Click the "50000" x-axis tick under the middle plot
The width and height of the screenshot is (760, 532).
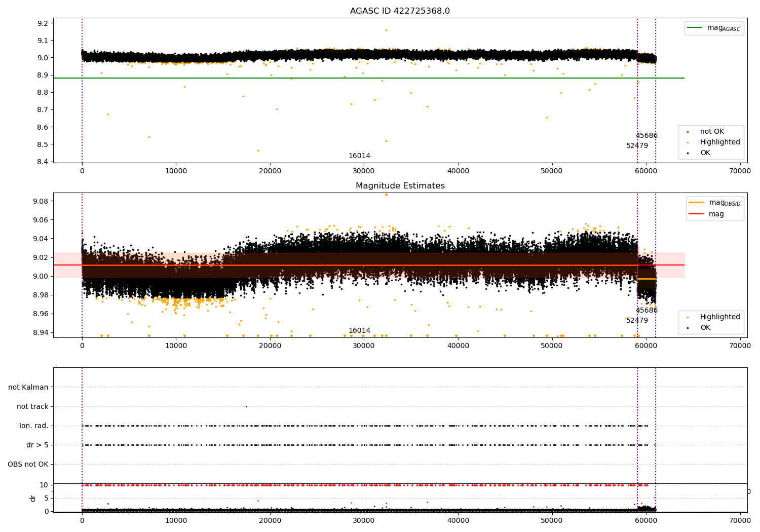coord(552,346)
